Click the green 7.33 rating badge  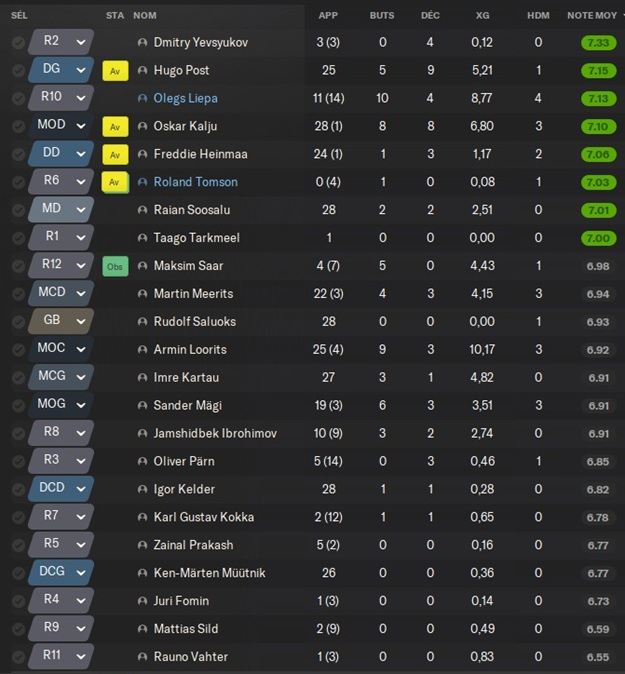pyautogui.click(x=597, y=43)
